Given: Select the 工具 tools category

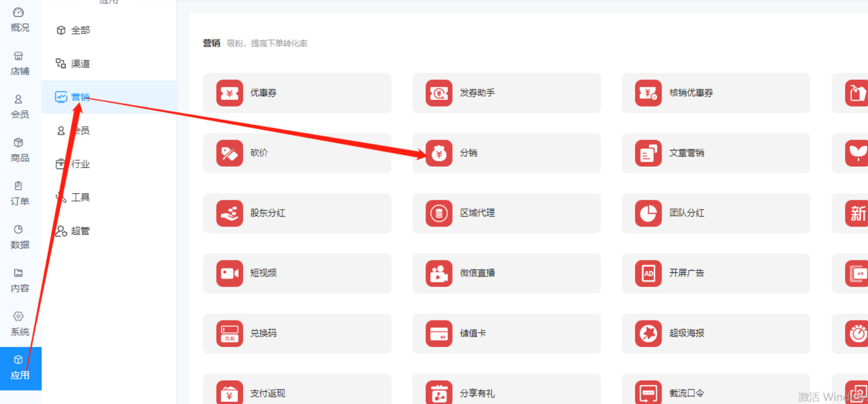Looking at the screenshot, I should [x=109, y=197].
